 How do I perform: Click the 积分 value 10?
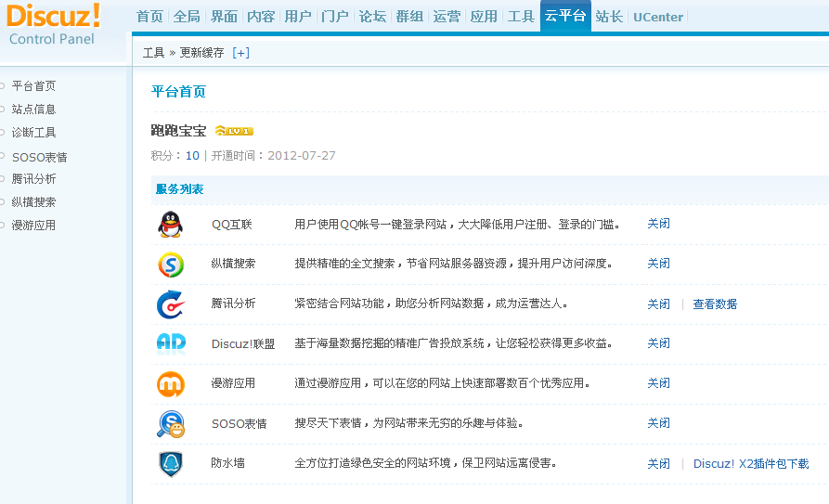(192, 156)
